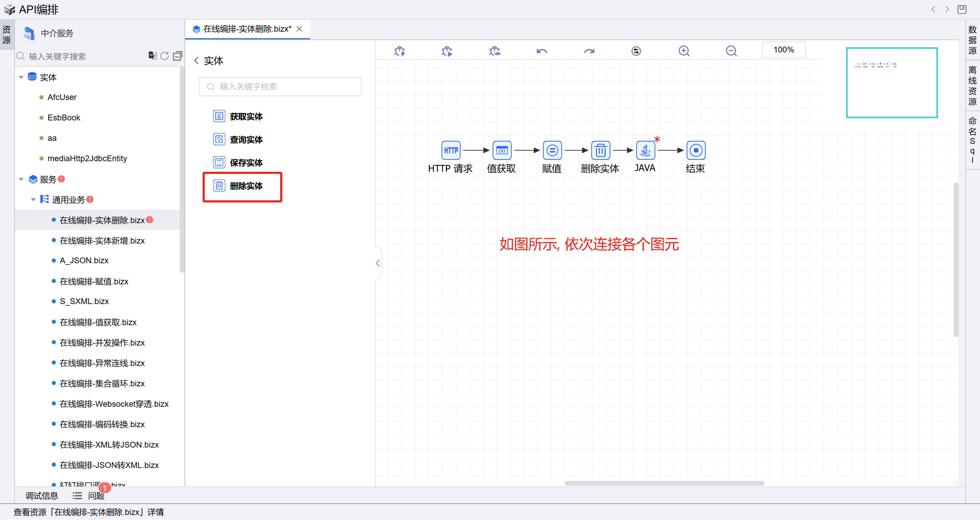Collapse the 服务 tree node

pos(21,179)
